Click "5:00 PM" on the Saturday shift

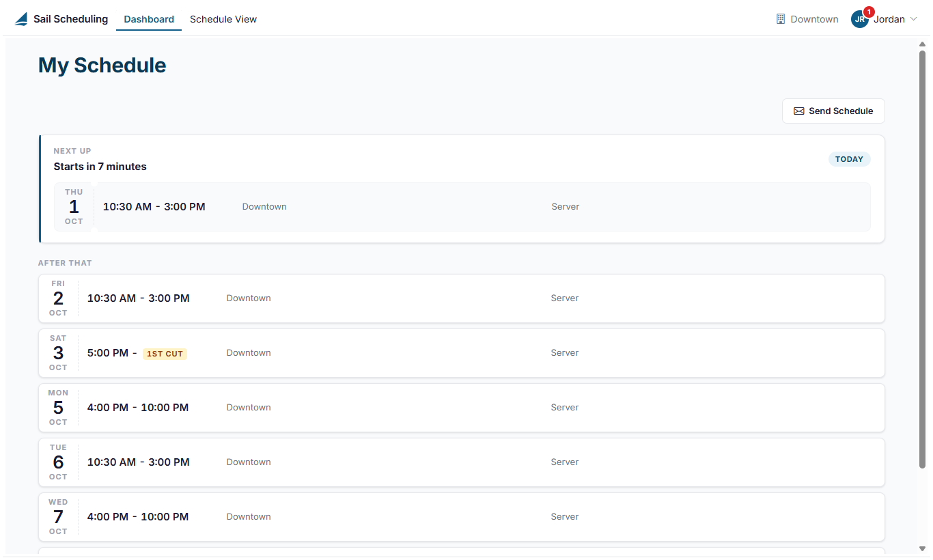(x=108, y=353)
